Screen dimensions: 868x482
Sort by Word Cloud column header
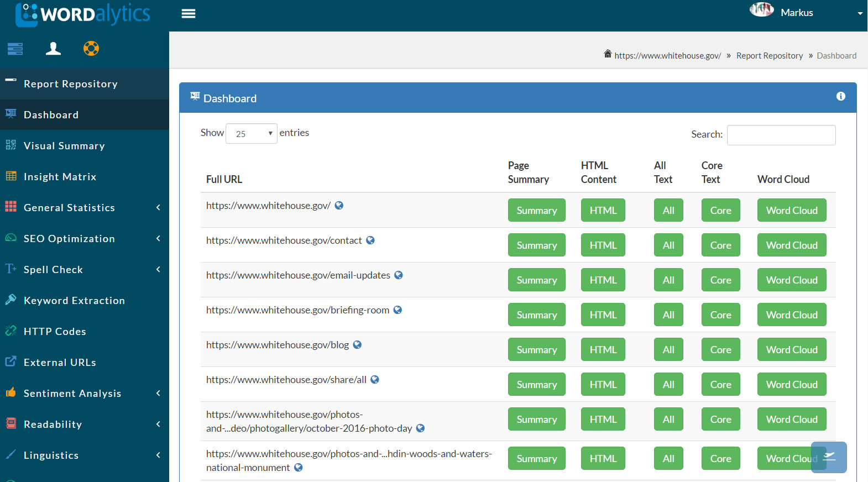(783, 179)
